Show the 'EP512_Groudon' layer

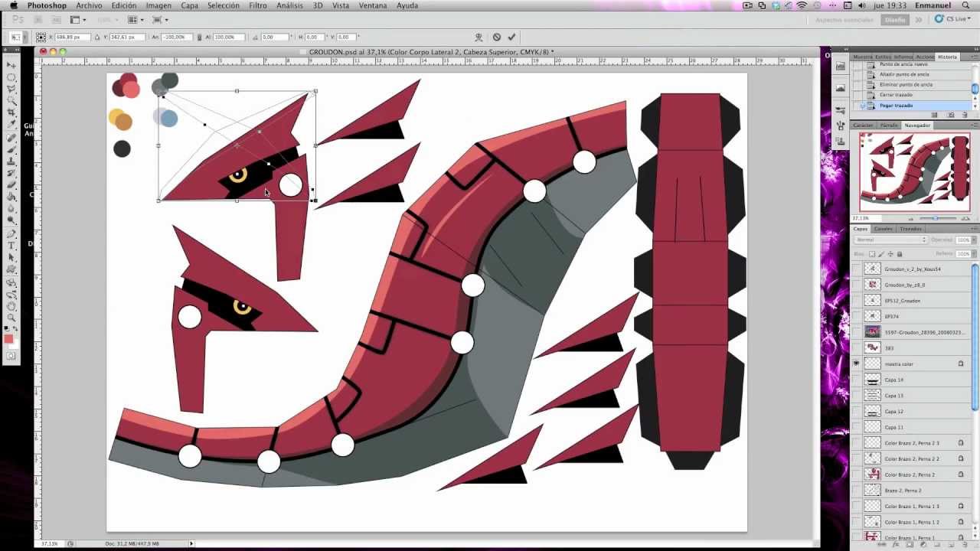pyautogui.click(x=856, y=301)
